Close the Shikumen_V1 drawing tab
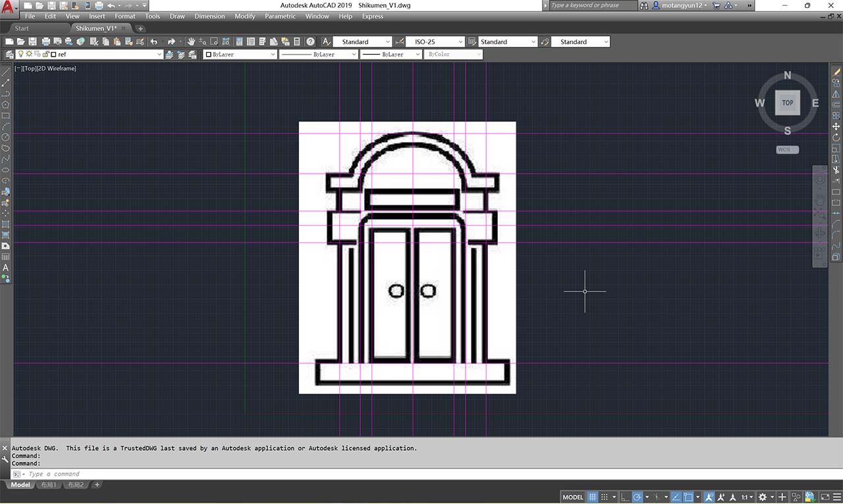This screenshot has height=504, width=843. tap(123, 28)
